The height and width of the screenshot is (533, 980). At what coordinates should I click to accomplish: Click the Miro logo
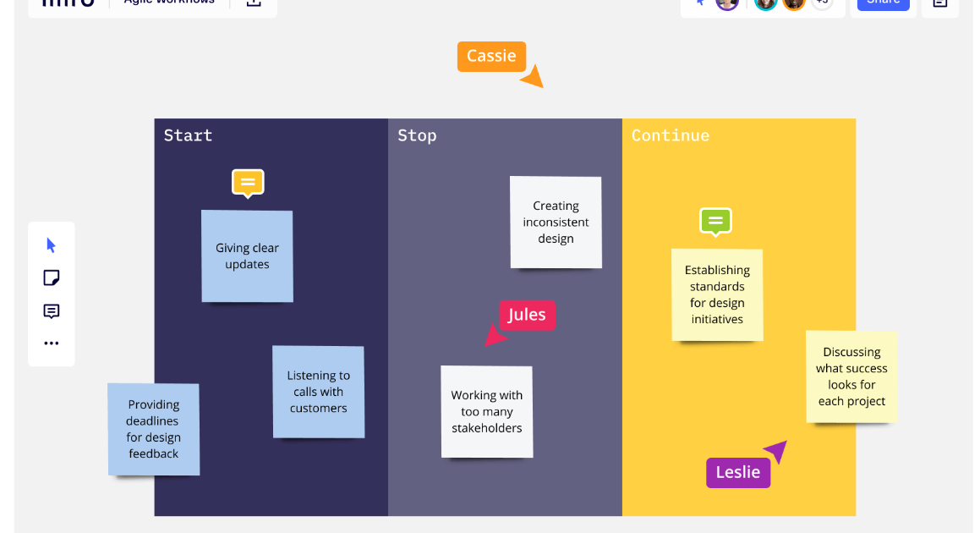(x=68, y=3)
